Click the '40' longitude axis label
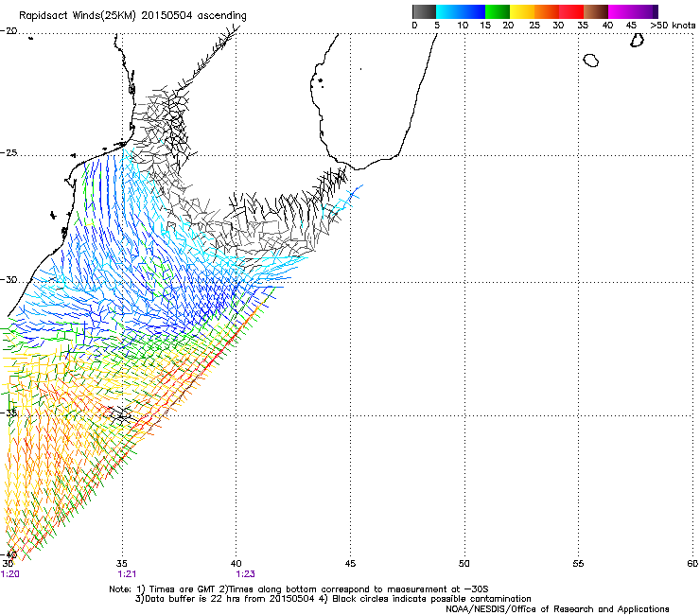Viewport: 700px width, 615px height. [x=236, y=564]
